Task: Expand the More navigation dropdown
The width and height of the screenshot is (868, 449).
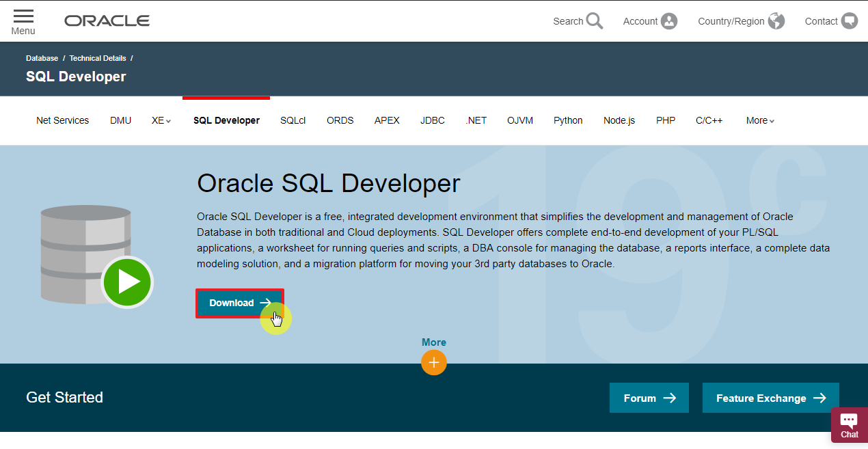Action: (760, 120)
